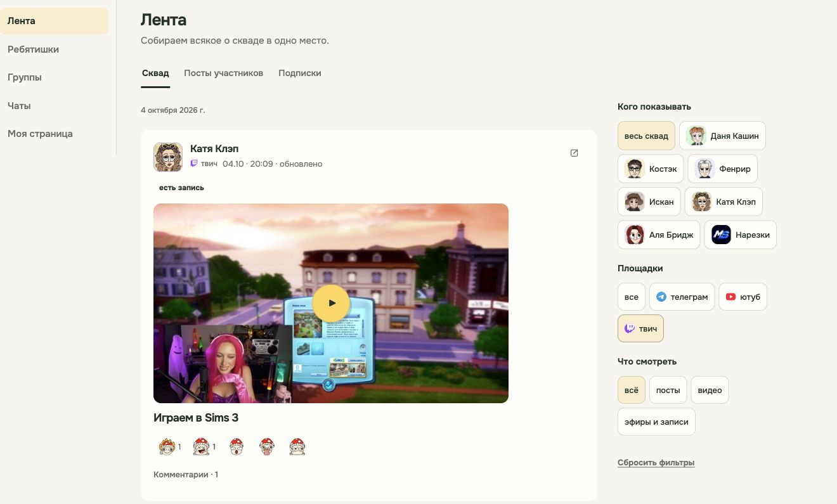The image size is (837, 504).
Task: Show only видео content
Action: pyautogui.click(x=710, y=390)
